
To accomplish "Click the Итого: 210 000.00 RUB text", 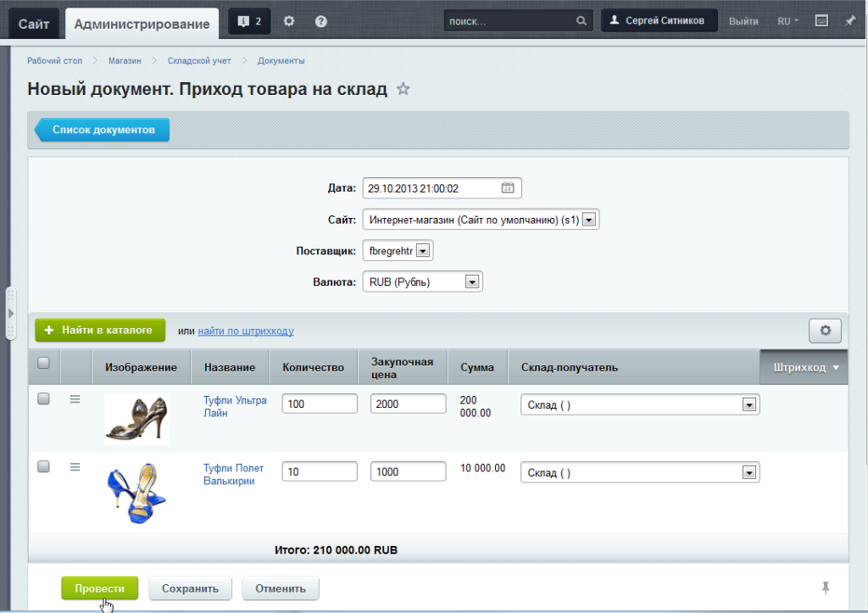I will 336,550.
